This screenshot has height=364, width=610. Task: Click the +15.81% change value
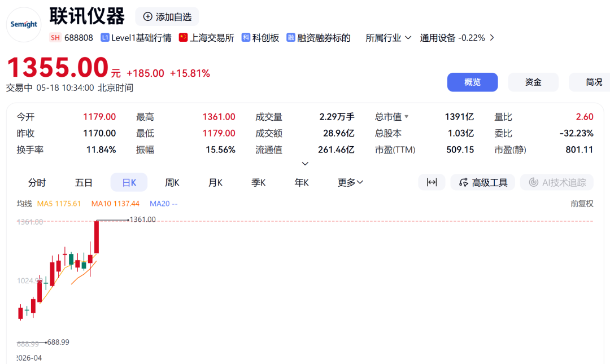click(190, 73)
